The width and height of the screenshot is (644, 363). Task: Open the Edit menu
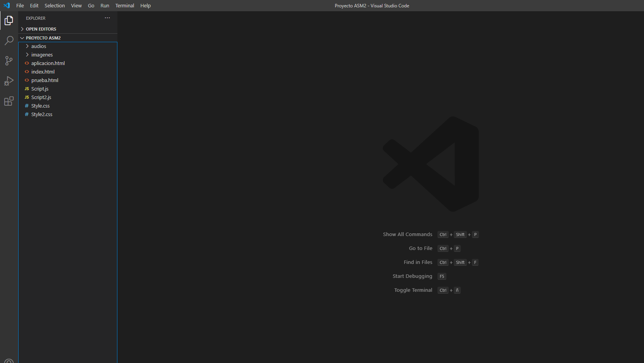tap(34, 5)
